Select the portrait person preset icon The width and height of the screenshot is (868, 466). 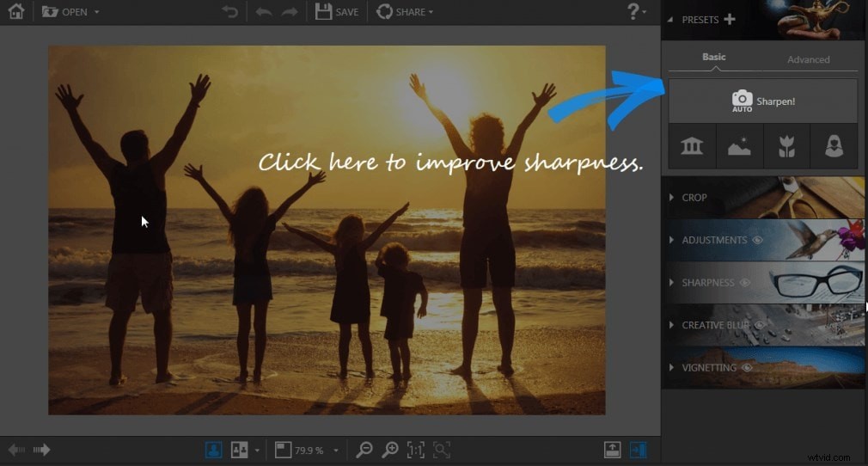click(x=834, y=146)
